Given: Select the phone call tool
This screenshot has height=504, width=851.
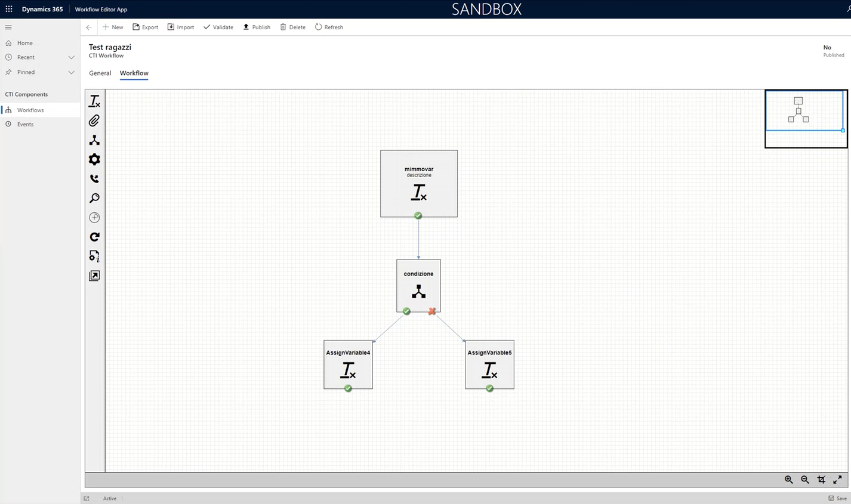Looking at the screenshot, I should point(94,179).
